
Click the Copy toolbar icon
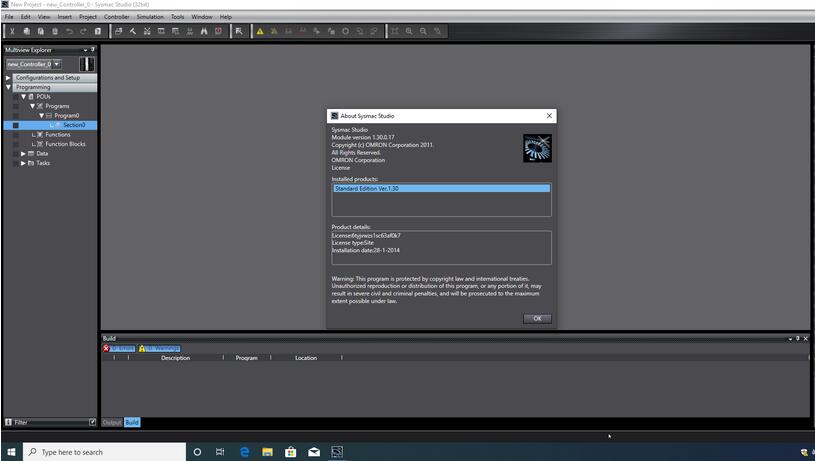click(27, 31)
